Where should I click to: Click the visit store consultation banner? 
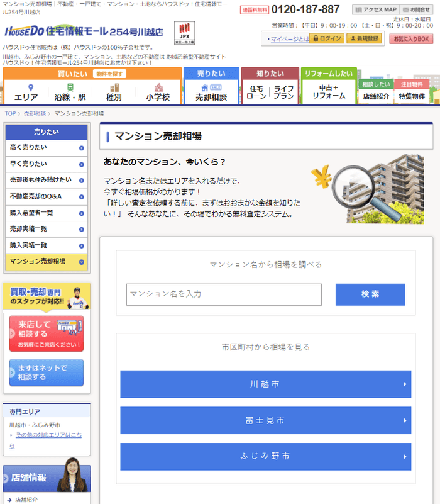pos(46,333)
